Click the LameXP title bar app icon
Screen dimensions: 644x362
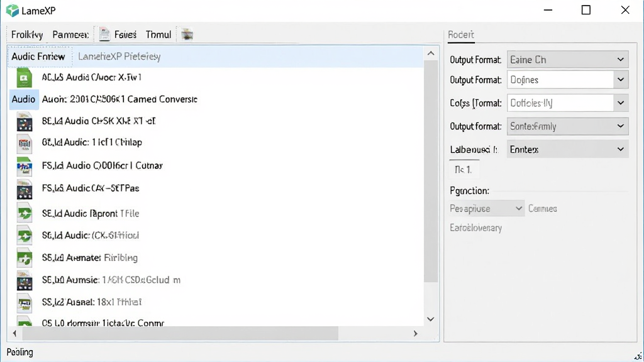[13, 11]
